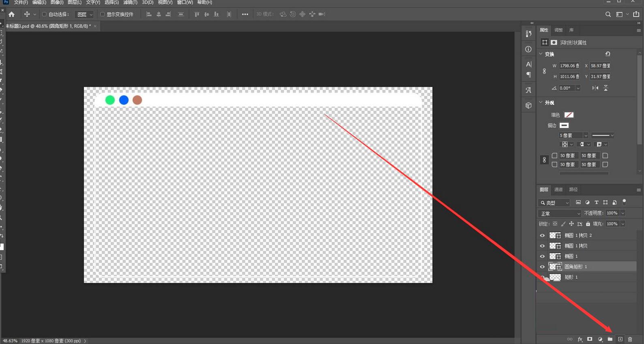Switch to the 调整 tab
Image resolution: width=644 pixels, height=344 pixels.
558,30
